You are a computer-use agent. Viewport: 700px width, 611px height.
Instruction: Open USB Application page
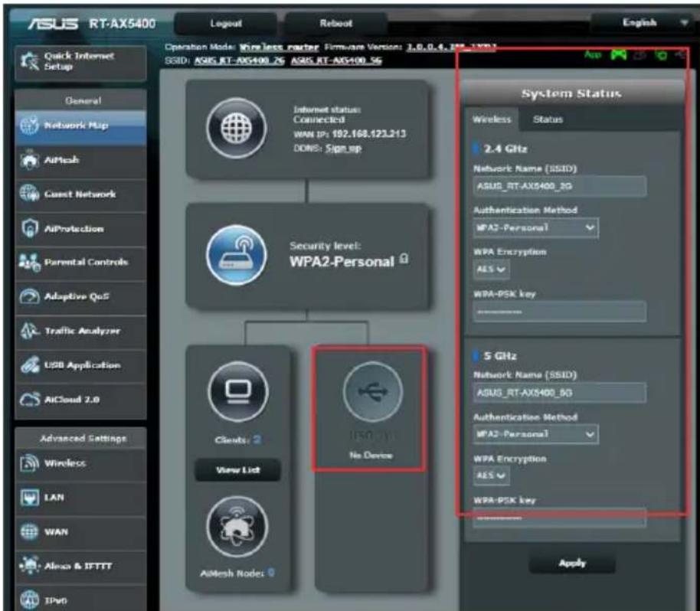pos(80,365)
